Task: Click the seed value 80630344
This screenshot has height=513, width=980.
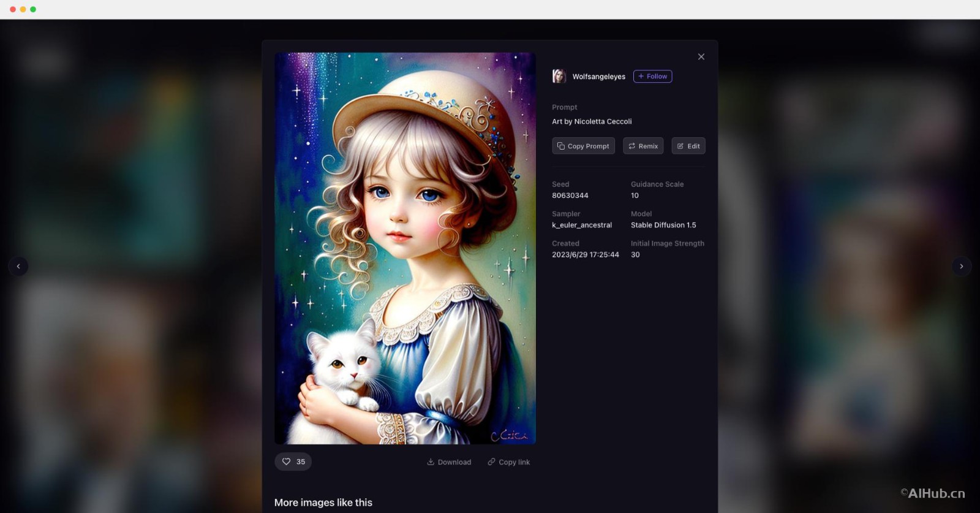Action: tap(570, 196)
